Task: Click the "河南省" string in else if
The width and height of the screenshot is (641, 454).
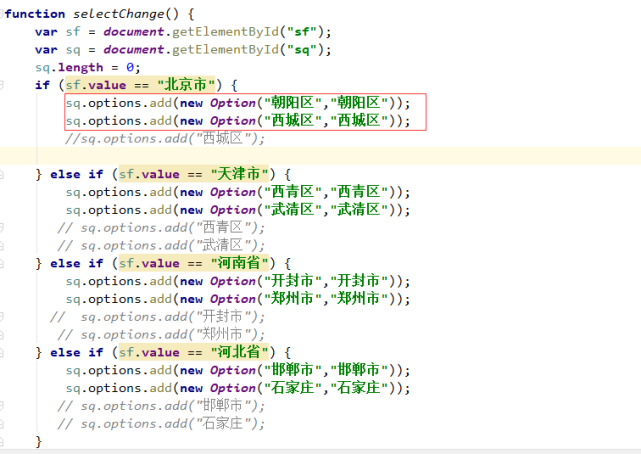Action: (x=240, y=263)
